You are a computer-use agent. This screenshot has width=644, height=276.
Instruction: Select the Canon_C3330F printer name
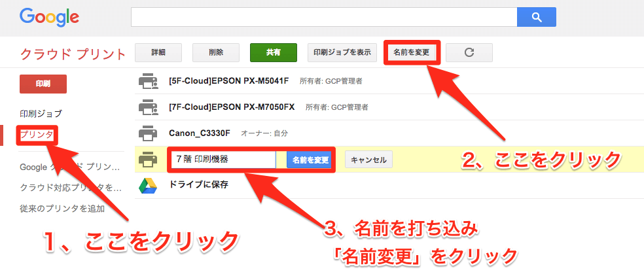200,133
